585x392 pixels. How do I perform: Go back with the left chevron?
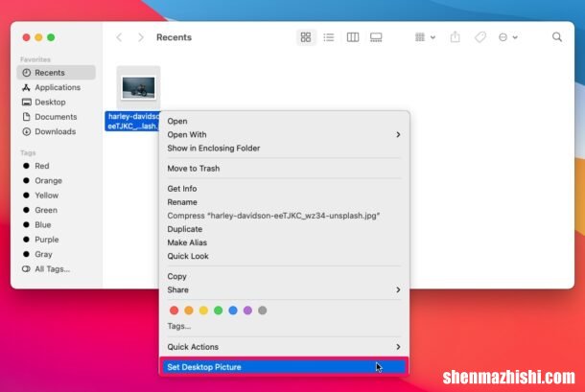(119, 37)
